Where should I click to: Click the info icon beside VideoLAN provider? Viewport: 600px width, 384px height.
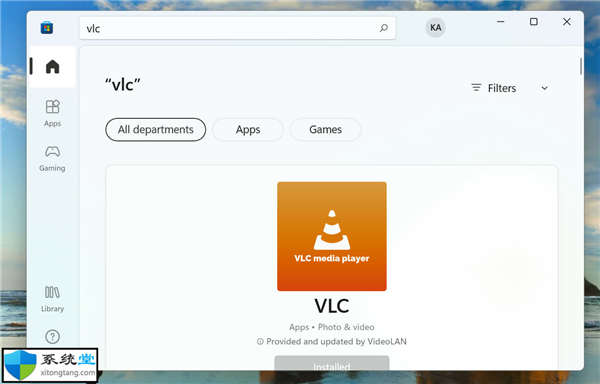(x=260, y=342)
